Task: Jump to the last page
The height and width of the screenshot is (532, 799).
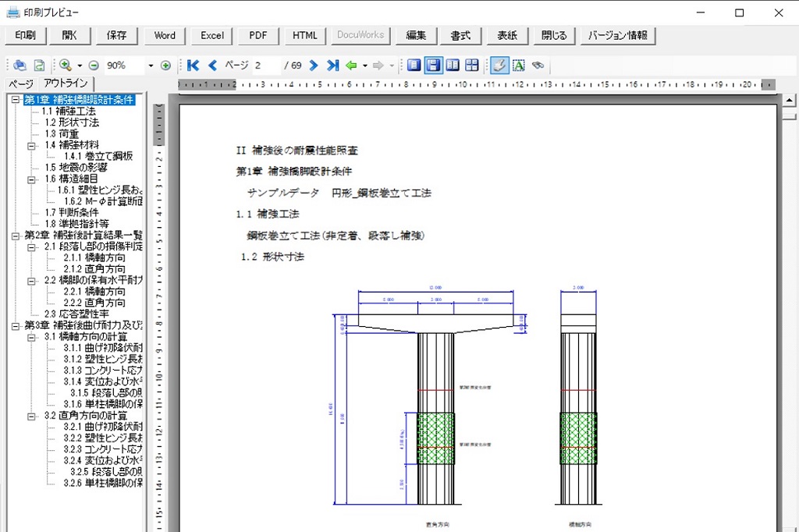Action: [332, 66]
